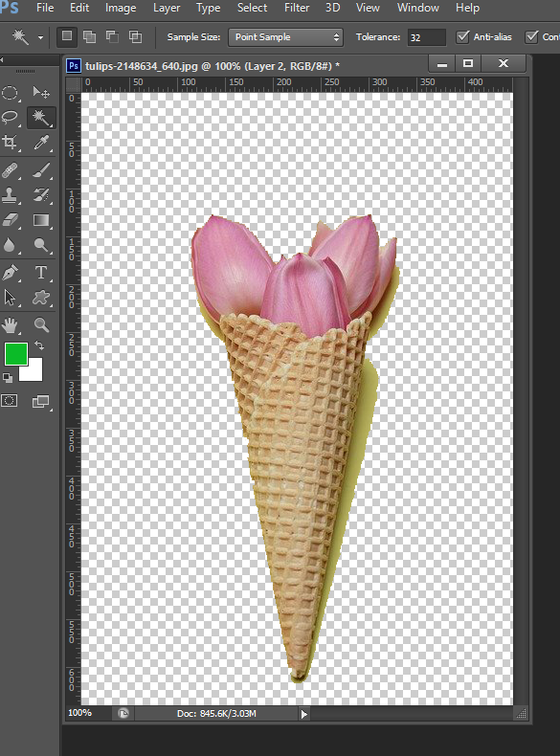
Task: Choose New Selection mode in options bar
Action: [x=67, y=36]
